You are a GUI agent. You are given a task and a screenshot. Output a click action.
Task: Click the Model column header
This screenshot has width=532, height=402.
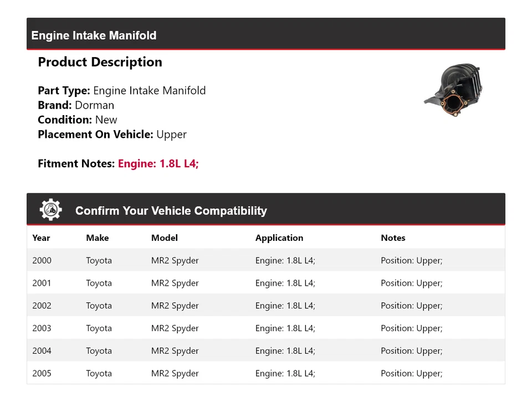click(x=164, y=238)
